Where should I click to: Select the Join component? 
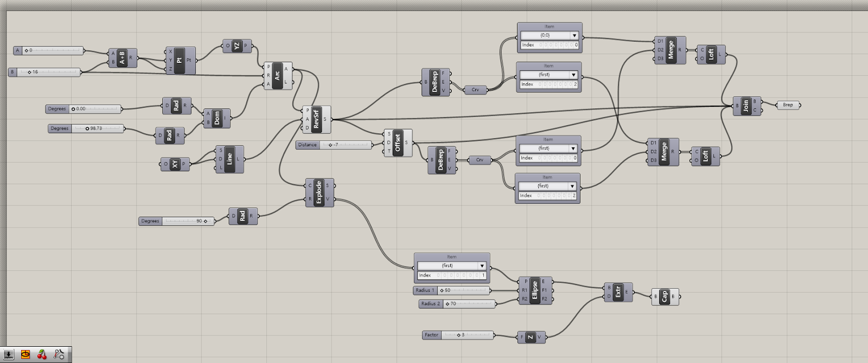746,106
